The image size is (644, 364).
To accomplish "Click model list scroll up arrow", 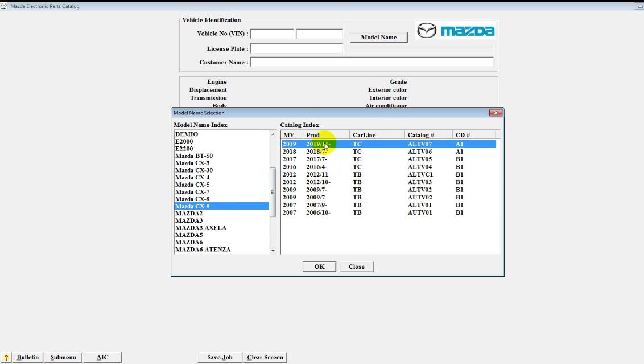I will 273,134.
